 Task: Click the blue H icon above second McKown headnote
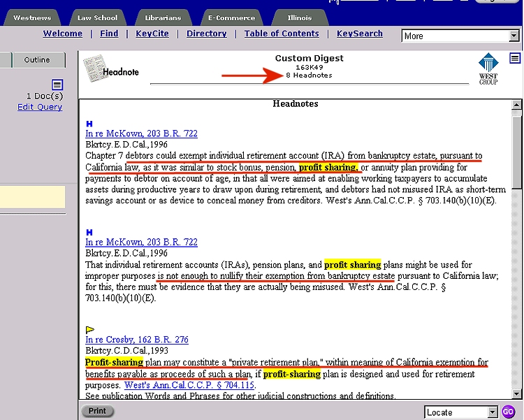pyautogui.click(x=89, y=233)
